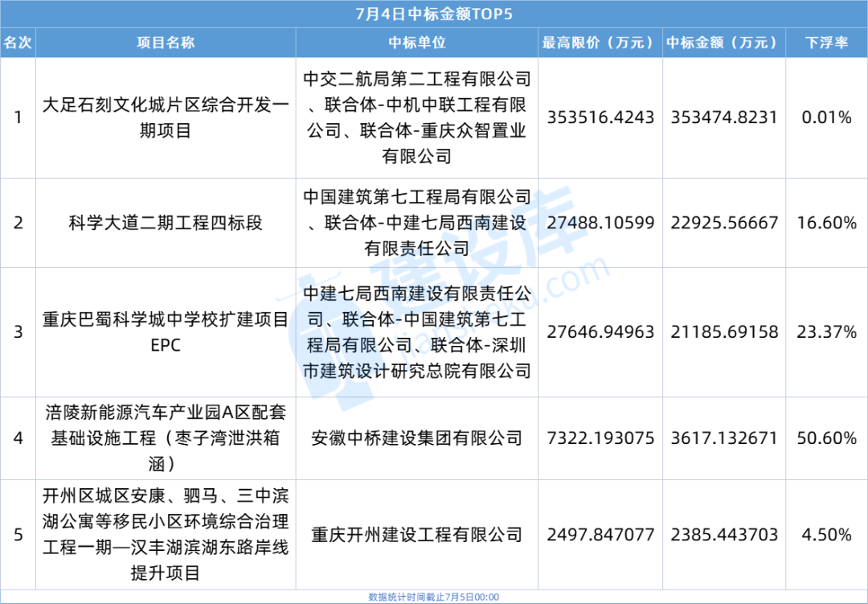Click the 开州区城区安康 project name cell

(x=166, y=534)
